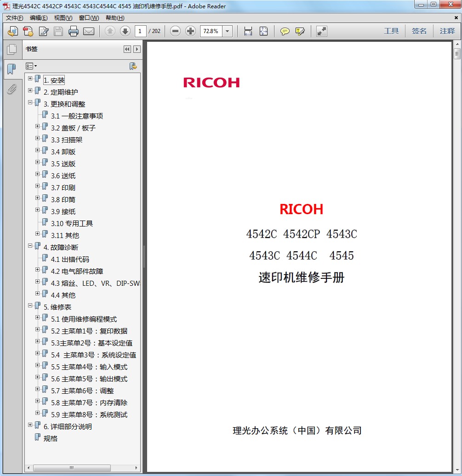Click the Print icon in toolbar
The image size is (462, 476).
[x=73, y=31]
